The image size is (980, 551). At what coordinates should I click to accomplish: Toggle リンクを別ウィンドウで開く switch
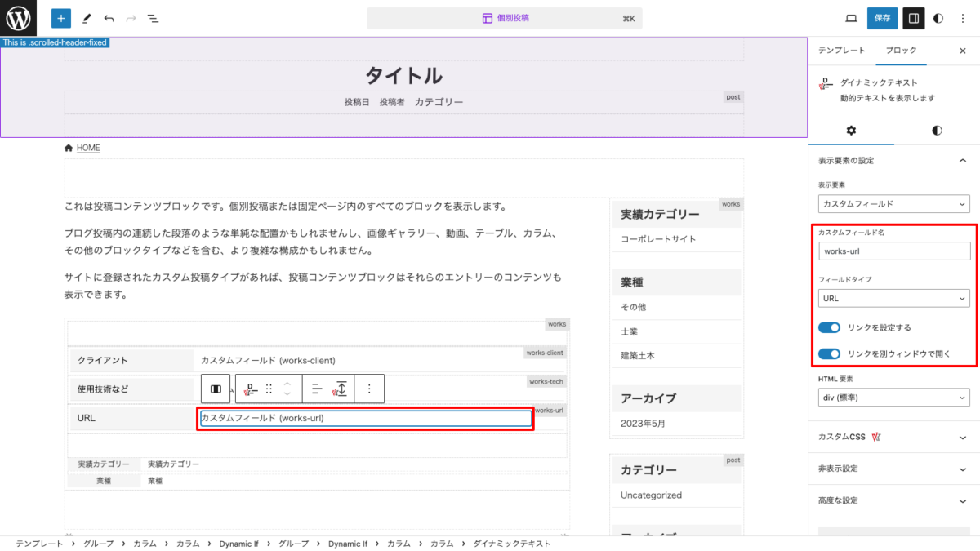pyautogui.click(x=829, y=354)
